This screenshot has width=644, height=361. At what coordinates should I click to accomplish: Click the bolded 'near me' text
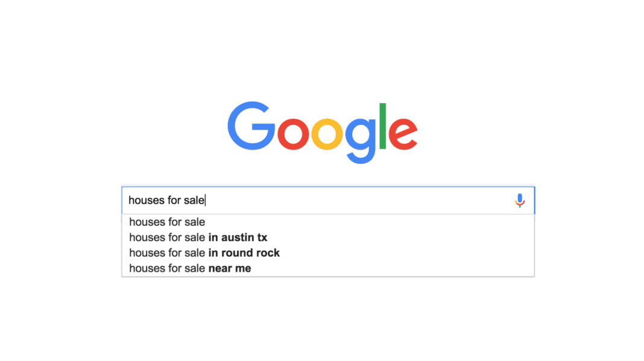229,268
